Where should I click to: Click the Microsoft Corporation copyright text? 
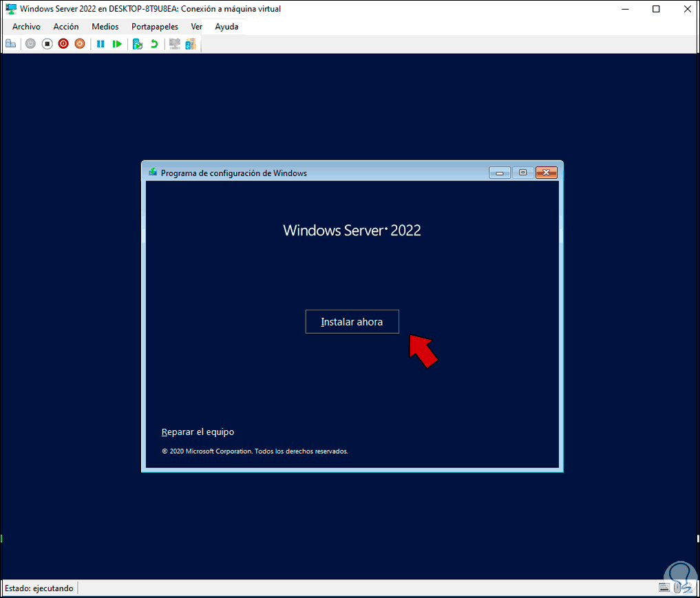255,451
